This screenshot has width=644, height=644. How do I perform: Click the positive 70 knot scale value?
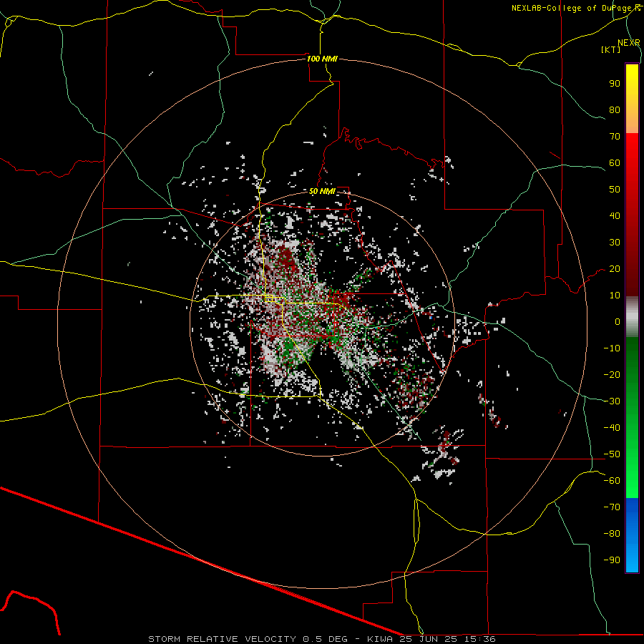pyautogui.click(x=615, y=137)
